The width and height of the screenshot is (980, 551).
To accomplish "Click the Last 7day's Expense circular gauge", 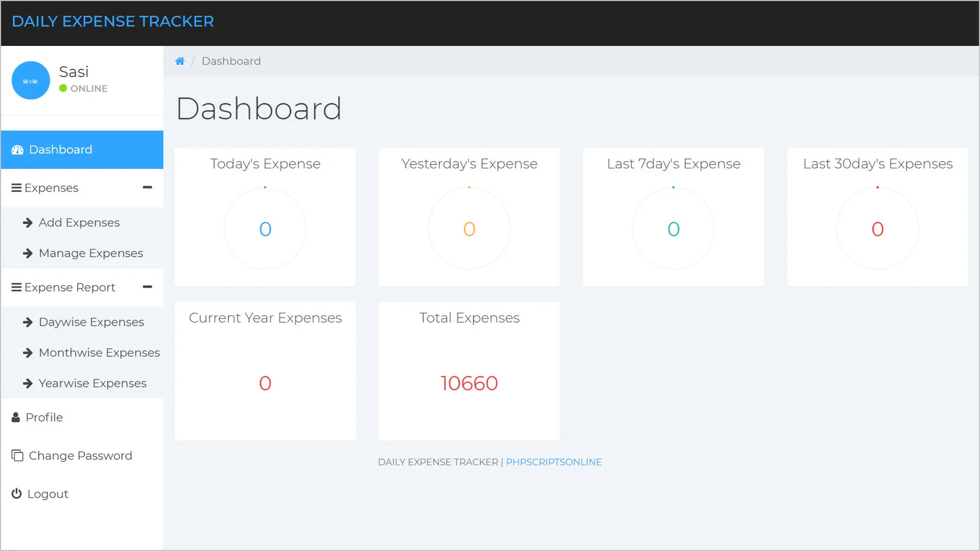I will point(673,228).
